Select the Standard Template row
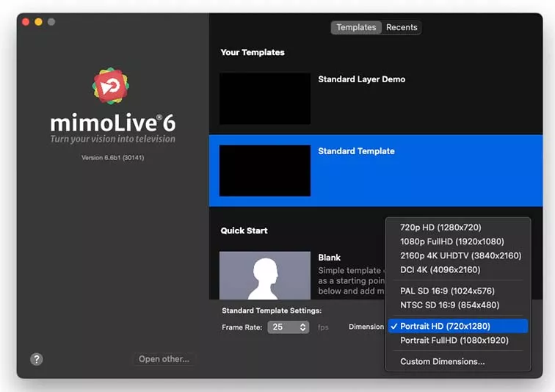The width and height of the screenshot is (555, 392). point(376,170)
